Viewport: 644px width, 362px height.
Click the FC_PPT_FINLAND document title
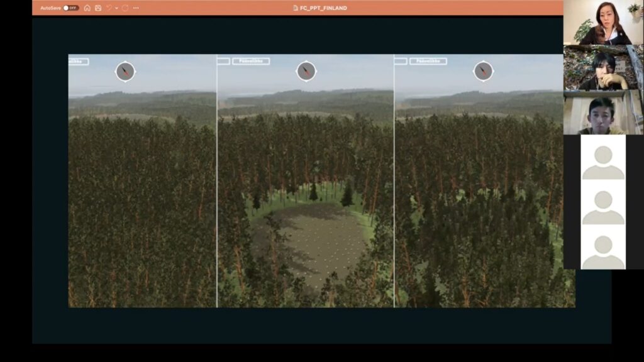[319, 8]
